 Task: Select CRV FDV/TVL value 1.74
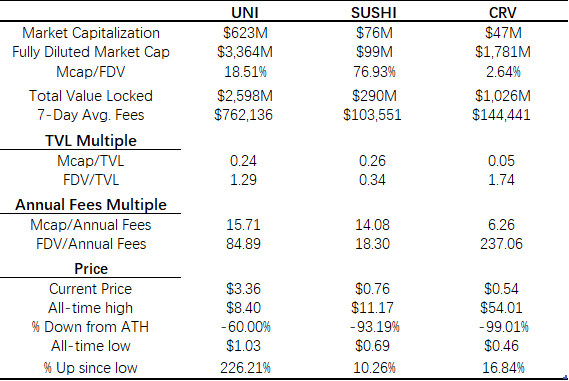[501, 180]
